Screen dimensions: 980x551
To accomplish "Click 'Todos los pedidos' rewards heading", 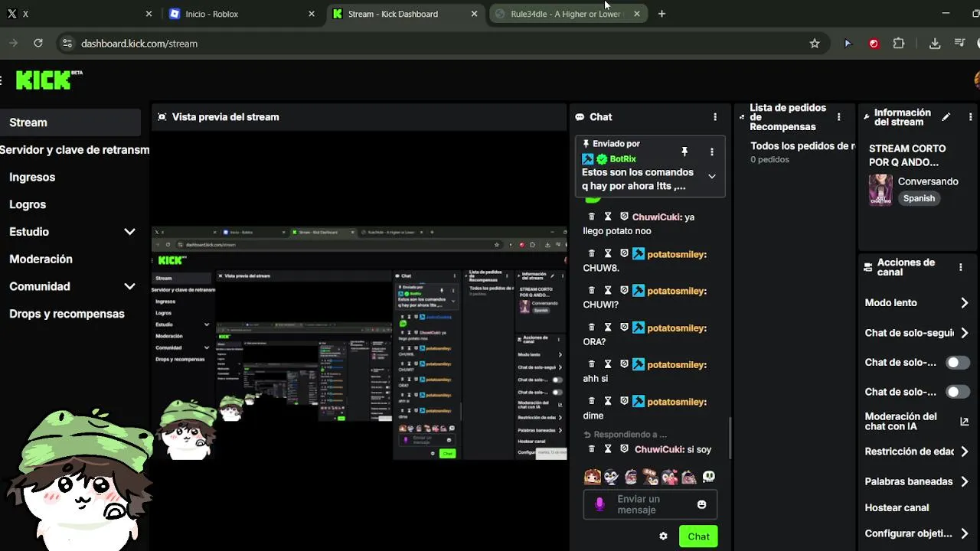I will tap(802, 146).
